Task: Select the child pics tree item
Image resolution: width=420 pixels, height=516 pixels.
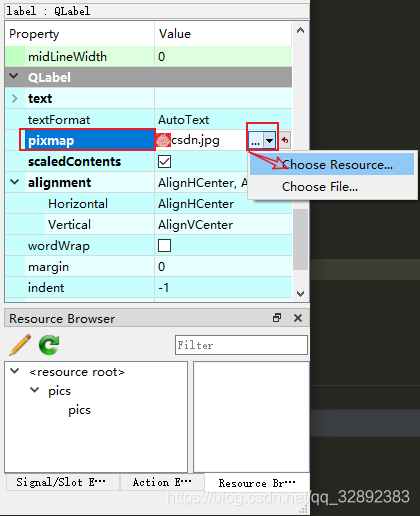Action: 79,410
